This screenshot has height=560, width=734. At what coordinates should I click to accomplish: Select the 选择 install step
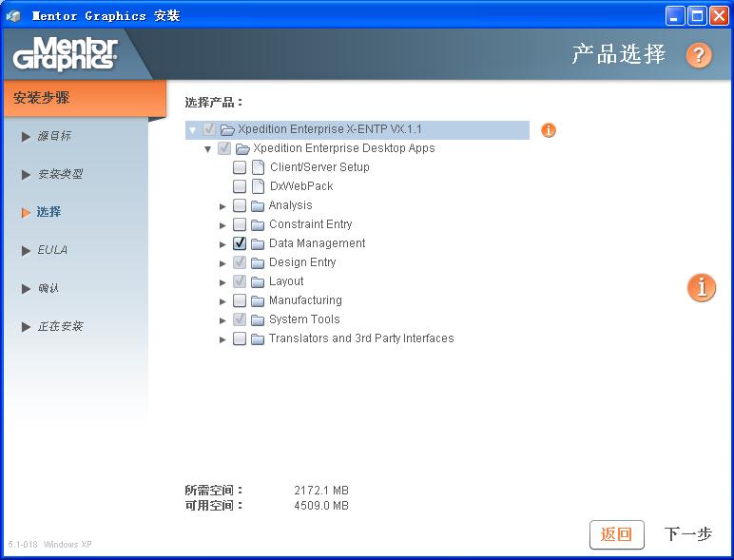tap(49, 212)
